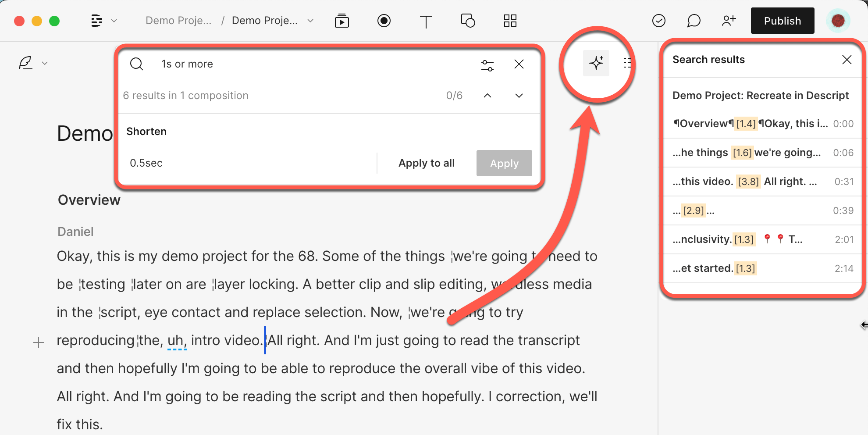Open search filter options with sliders icon
The width and height of the screenshot is (868, 435).
pos(487,64)
